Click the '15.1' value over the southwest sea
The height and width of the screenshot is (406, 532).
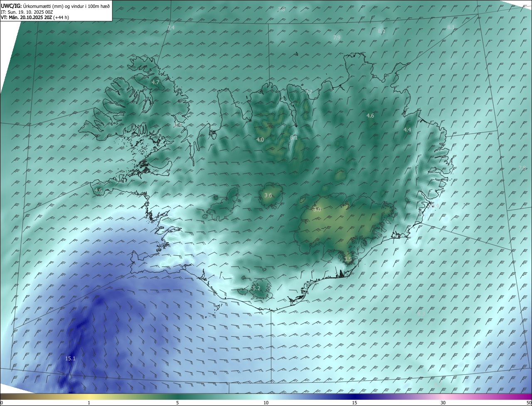click(x=70, y=358)
